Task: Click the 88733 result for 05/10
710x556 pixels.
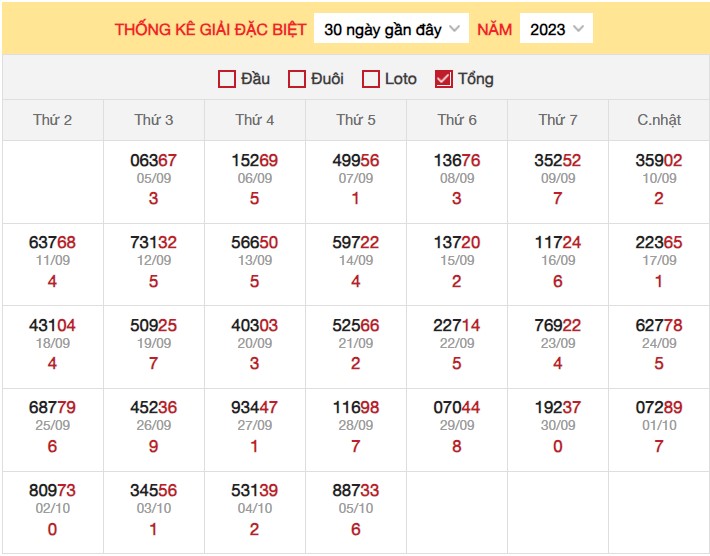Action: point(356,490)
